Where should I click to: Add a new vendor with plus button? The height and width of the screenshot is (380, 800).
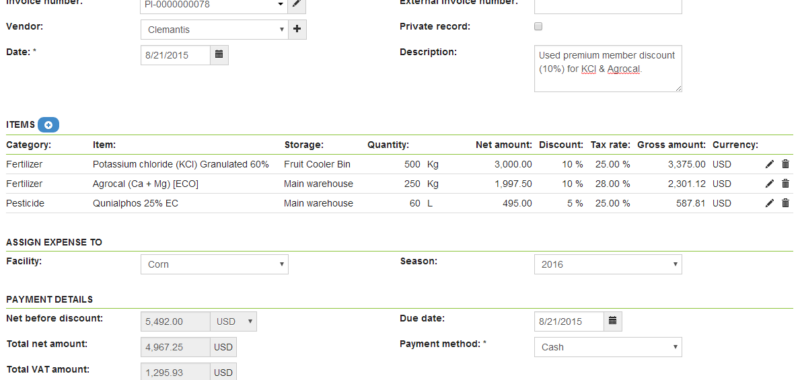(x=297, y=30)
